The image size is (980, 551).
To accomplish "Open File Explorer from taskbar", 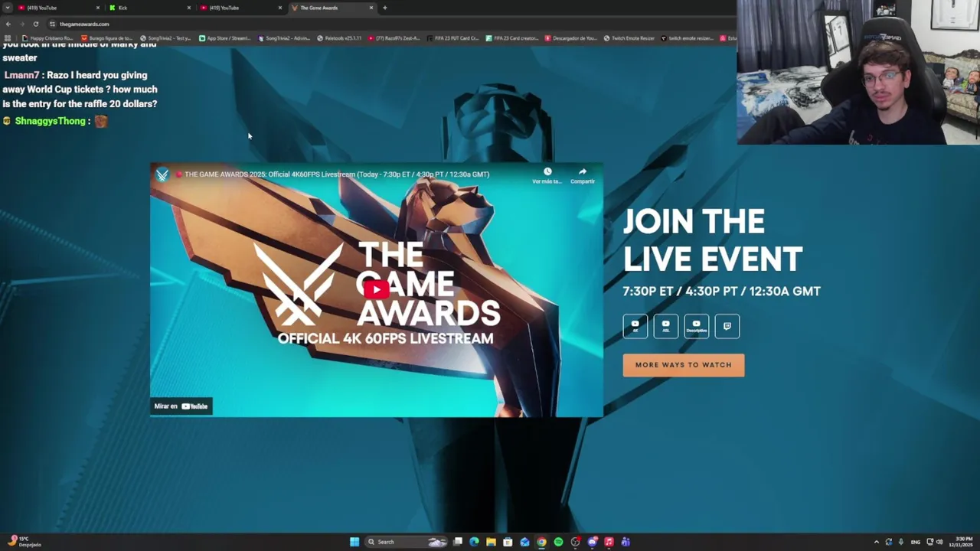I will [x=491, y=542].
